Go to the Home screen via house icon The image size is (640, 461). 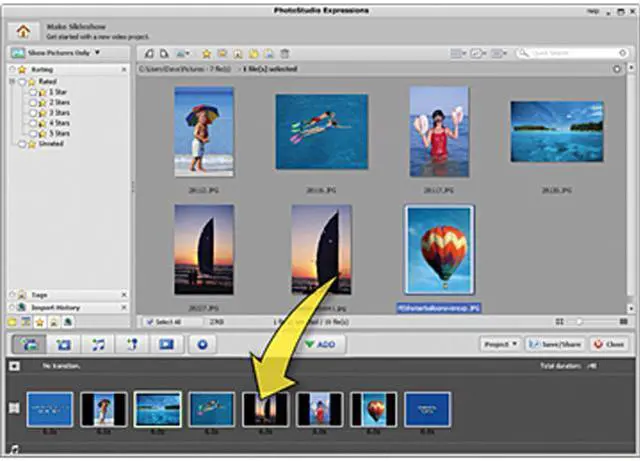coord(23,31)
